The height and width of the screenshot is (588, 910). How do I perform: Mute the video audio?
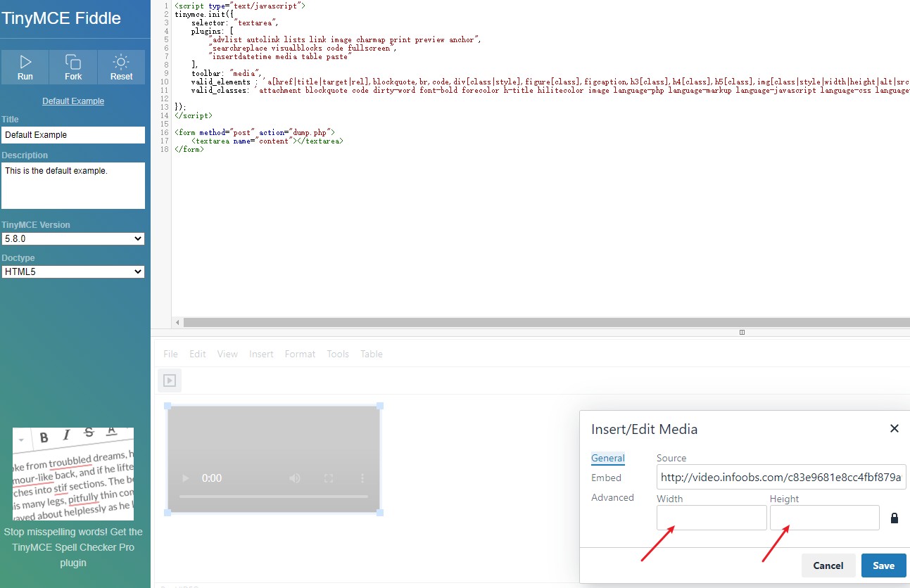pyautogui.click(x=293, y=478)
